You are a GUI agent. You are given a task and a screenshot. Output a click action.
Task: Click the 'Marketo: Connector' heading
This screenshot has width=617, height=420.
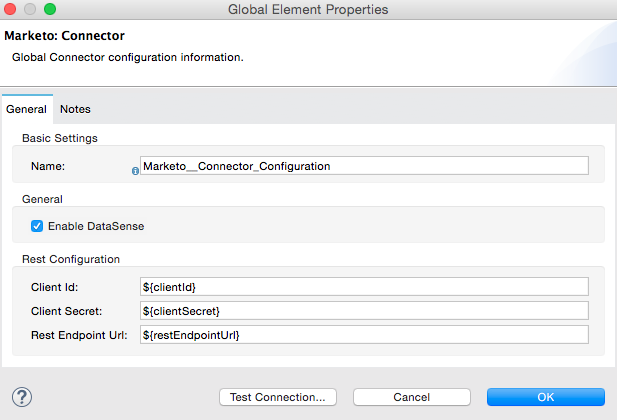point(65,36)
